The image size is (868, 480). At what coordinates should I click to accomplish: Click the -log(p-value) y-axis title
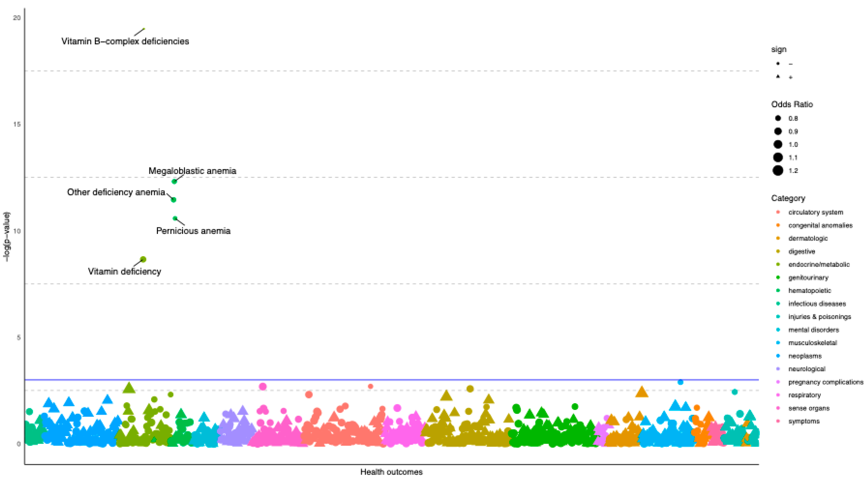7,236
